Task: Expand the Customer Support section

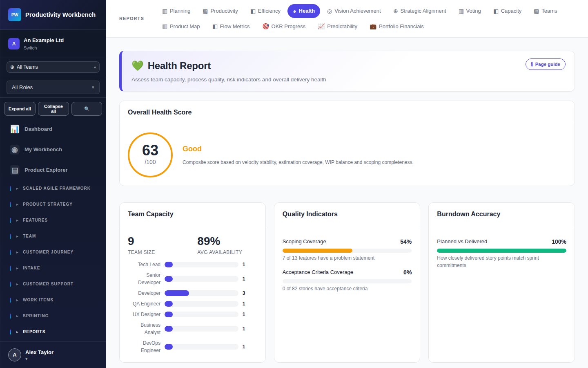Action: click(x=53, y=284)
